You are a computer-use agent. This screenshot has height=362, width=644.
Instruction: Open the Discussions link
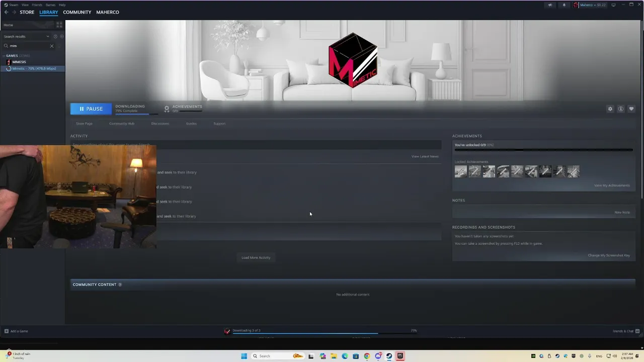pos(160,124)
